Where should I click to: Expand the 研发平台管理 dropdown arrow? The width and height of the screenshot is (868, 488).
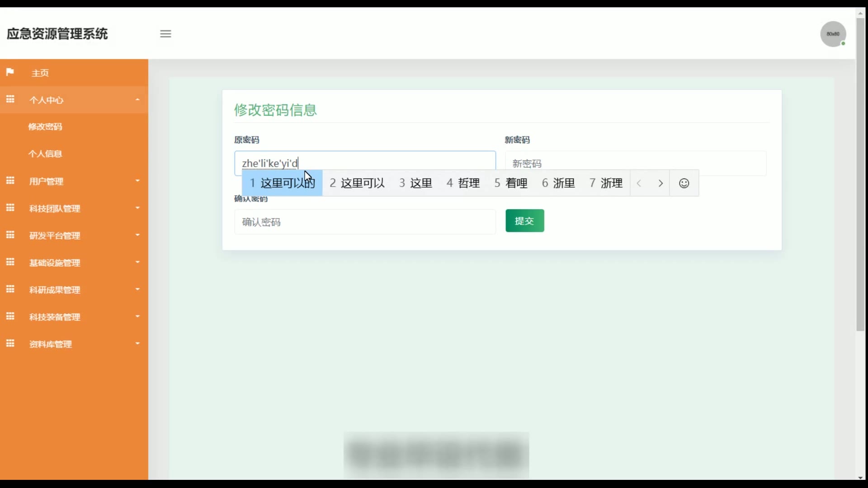pos(137,235)
